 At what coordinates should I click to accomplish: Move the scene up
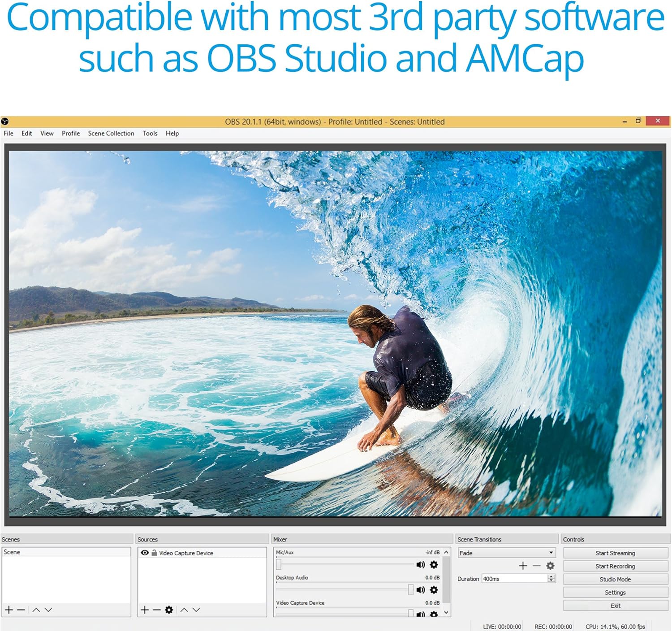point(36,610)
